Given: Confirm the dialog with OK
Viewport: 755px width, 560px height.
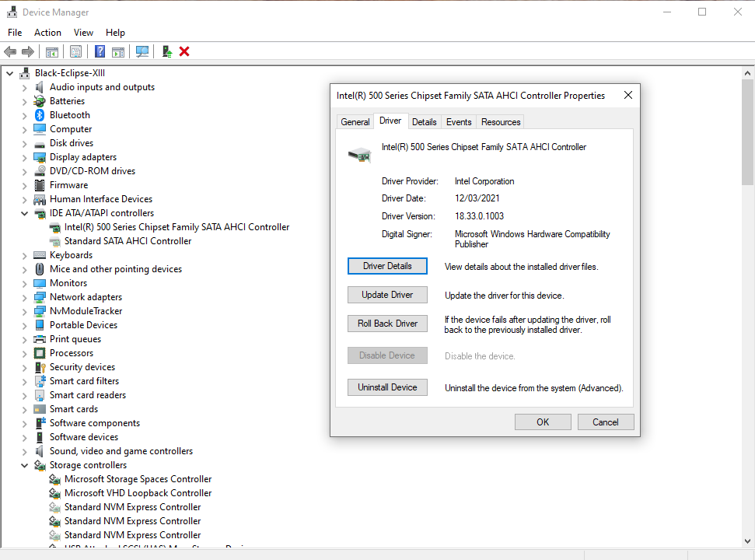Looking at the screenshot, I should 543,422.
